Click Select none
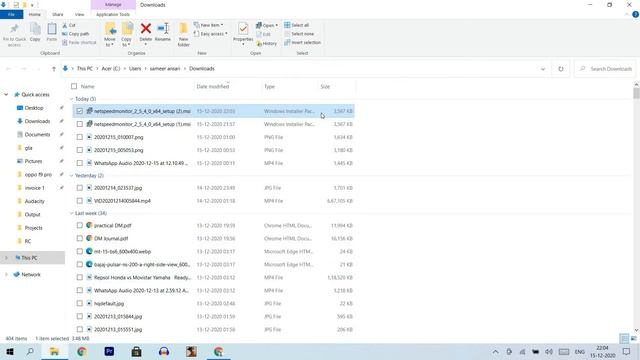The height and width of the screenshot is (360, 640). [x=299, y=34]
